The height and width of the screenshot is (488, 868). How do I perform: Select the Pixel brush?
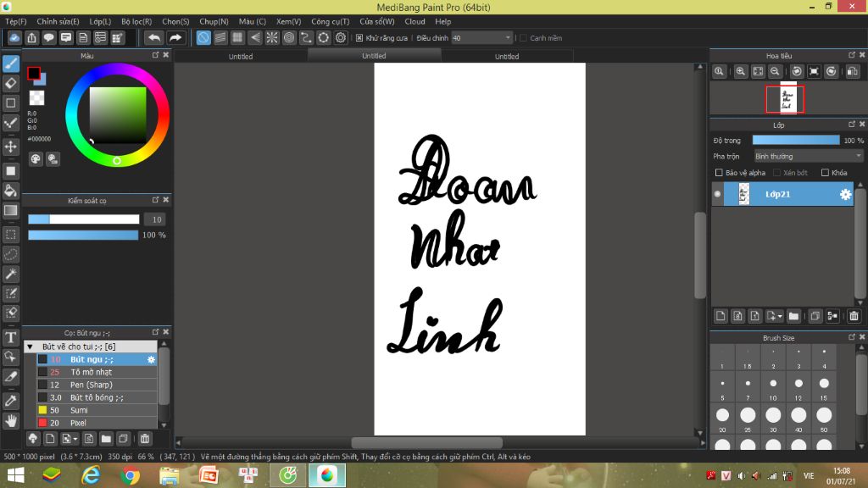pos(97,423)
